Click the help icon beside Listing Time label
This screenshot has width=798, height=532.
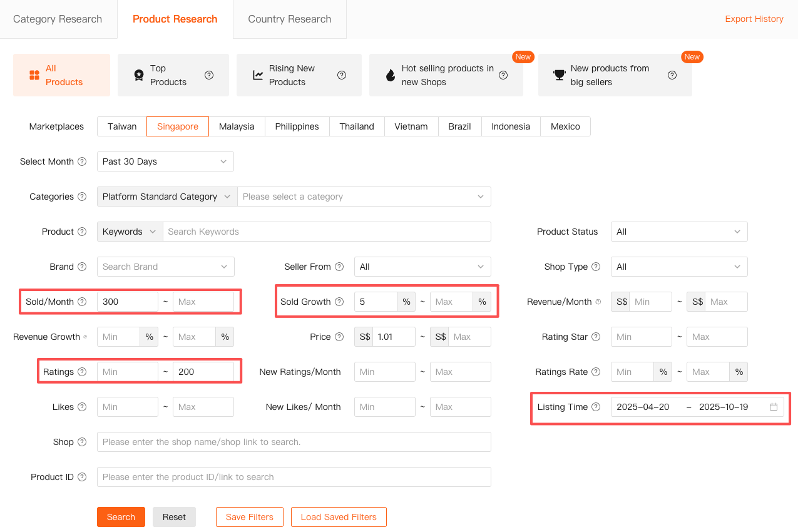(x=596, y=407)
